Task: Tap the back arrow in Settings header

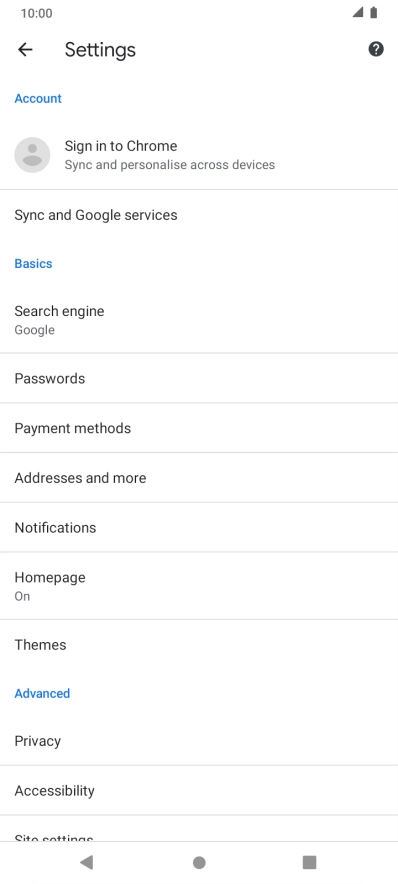Action: coord(25,50)
